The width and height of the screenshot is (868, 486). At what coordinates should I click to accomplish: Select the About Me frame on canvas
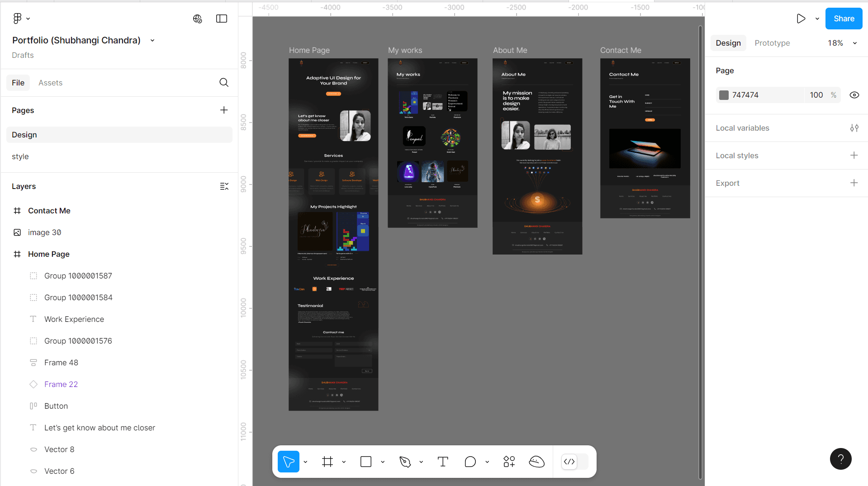pyautogui.click(x=537, y=156)
